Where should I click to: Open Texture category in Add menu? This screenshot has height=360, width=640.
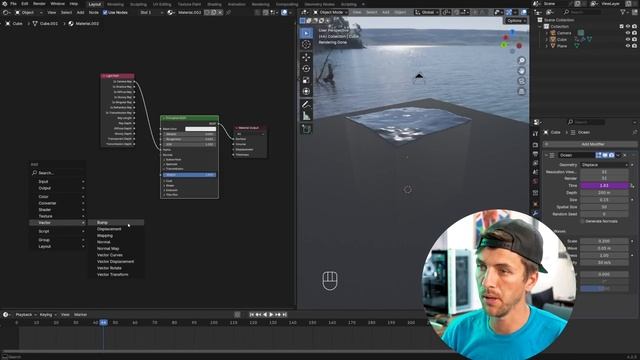58,216
